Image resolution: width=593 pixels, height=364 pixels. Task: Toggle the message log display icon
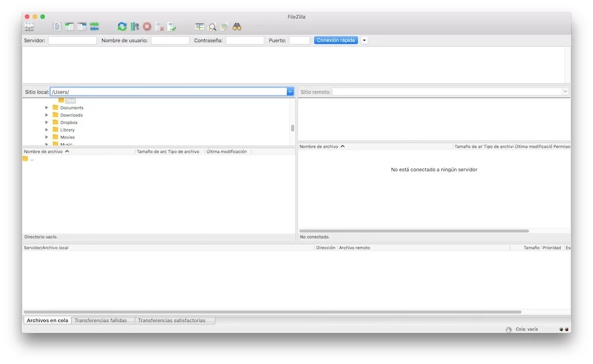(x=57, y=27)
